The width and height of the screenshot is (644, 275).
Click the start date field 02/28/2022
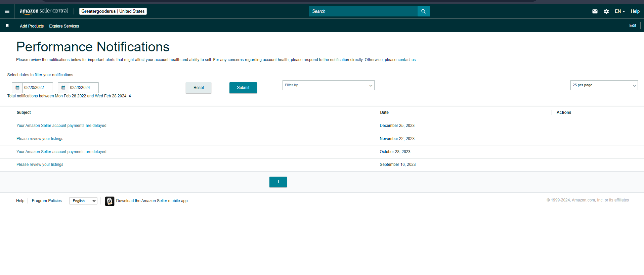tap(37, 88)
